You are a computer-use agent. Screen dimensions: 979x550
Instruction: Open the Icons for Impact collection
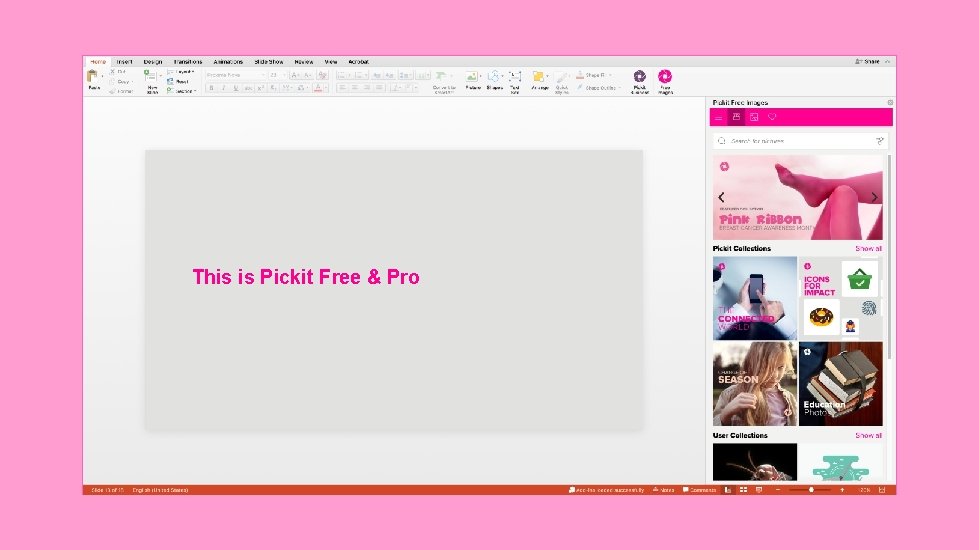[x=840, y=298]
